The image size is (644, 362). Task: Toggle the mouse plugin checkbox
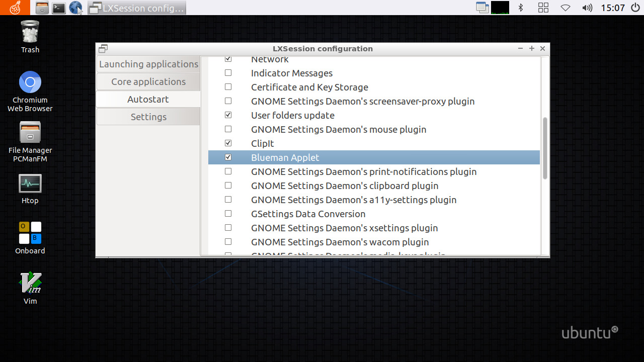click(x=228, y=129)
